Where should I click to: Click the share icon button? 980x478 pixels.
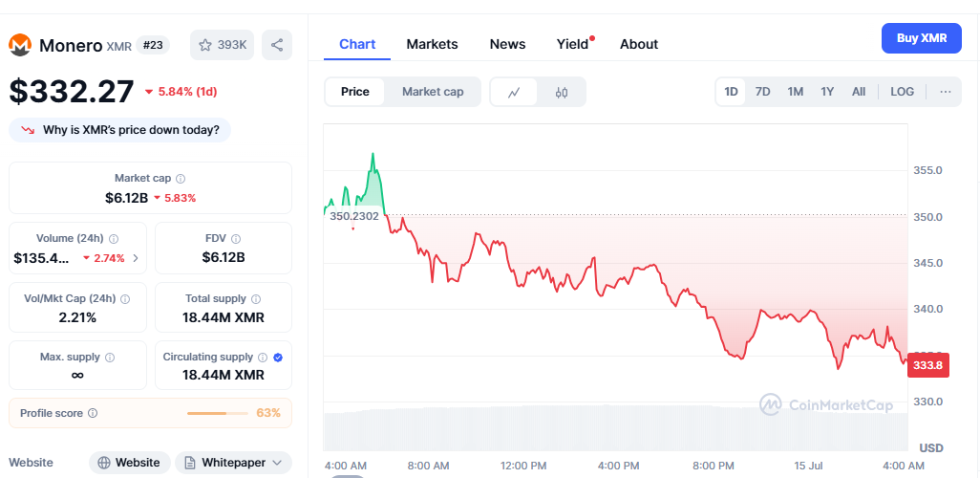point(276,45)
